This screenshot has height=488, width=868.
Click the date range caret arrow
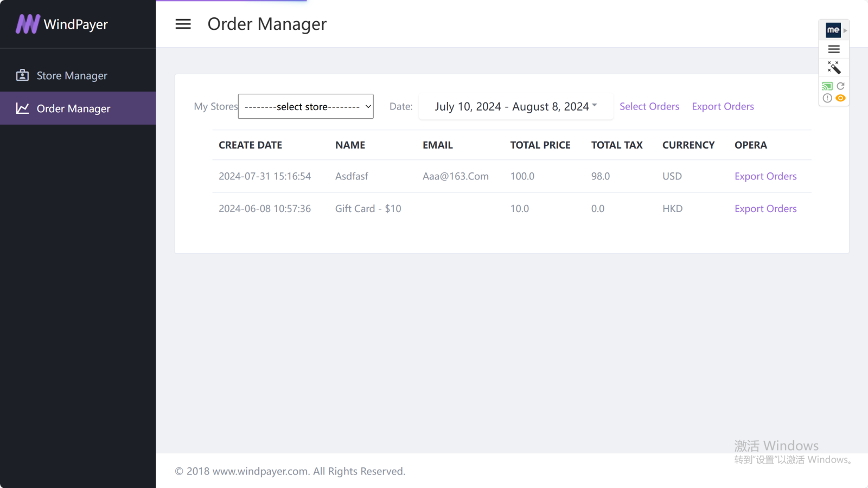[595, 105]
